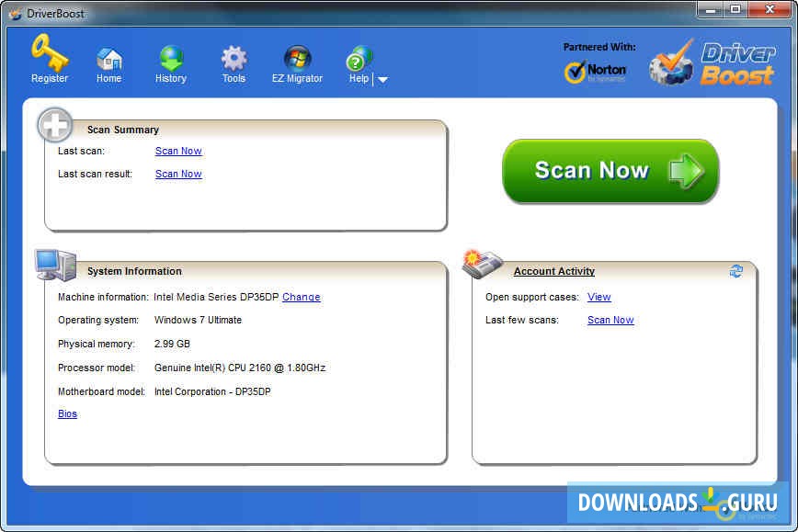Launch EZ Migrator Windows orb icon
The image size is (798, 532).
click(297, 58)
